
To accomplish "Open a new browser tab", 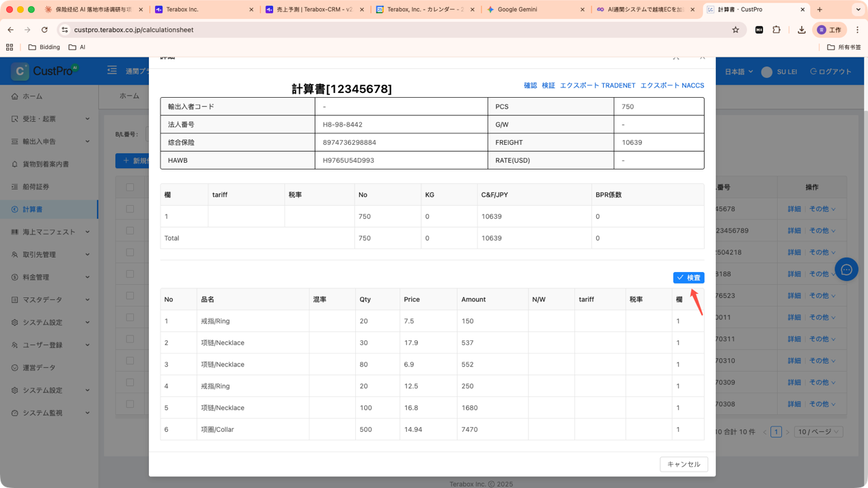I will pyautogui.click(x=820, y=10).
